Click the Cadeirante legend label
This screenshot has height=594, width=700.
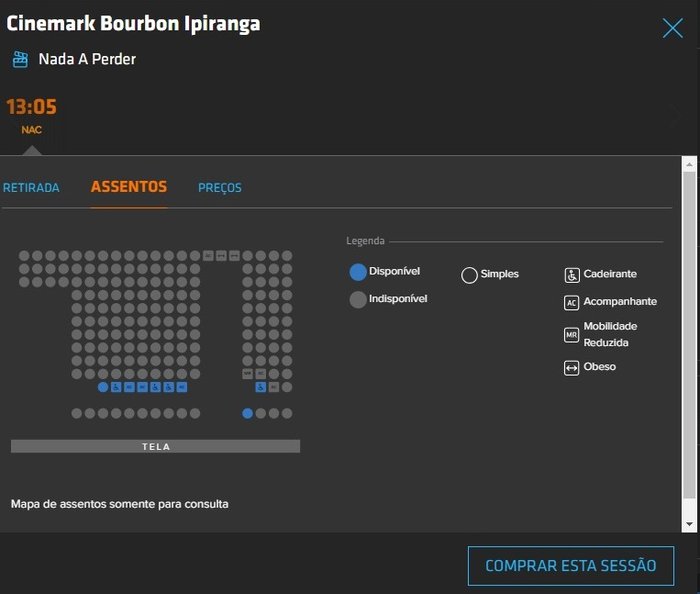(x=610, y=274)
